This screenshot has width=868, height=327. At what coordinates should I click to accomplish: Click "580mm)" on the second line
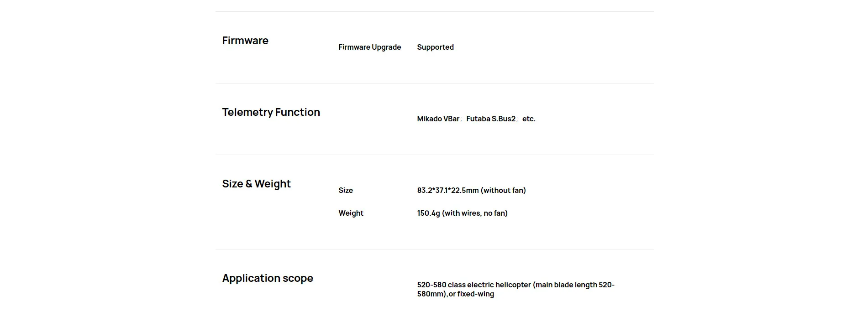coord(431,294)
